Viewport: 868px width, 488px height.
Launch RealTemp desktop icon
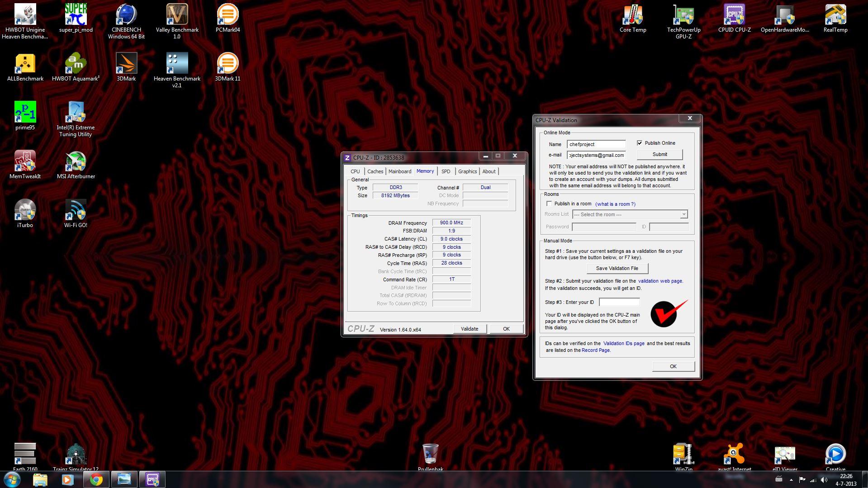[835, 18]
